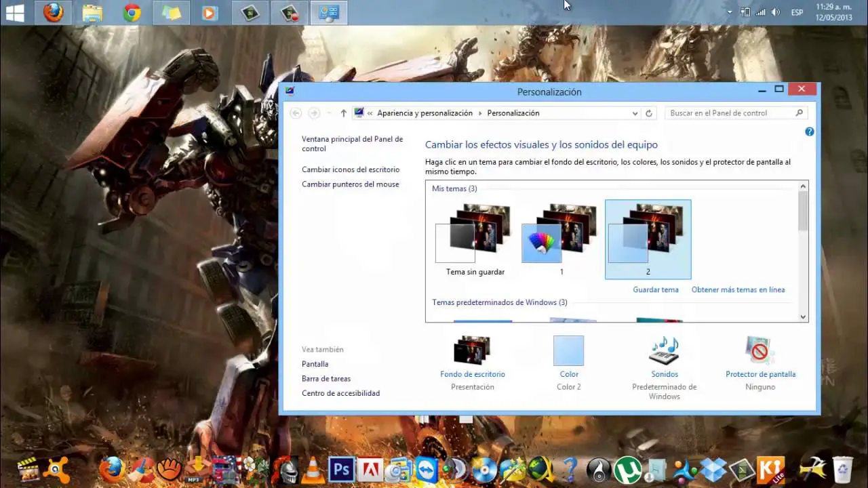868x488 pixels.
Task: Click 'Cambiar iconos del escritorio'
Action: [351, 169]
